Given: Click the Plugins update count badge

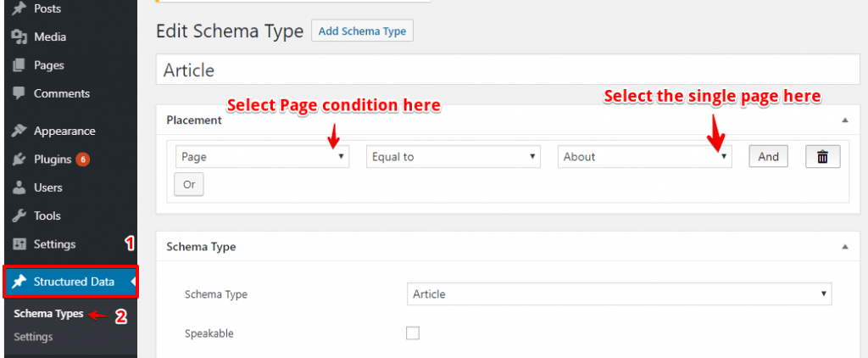Looking at the screenshot, I should (82, 159).
